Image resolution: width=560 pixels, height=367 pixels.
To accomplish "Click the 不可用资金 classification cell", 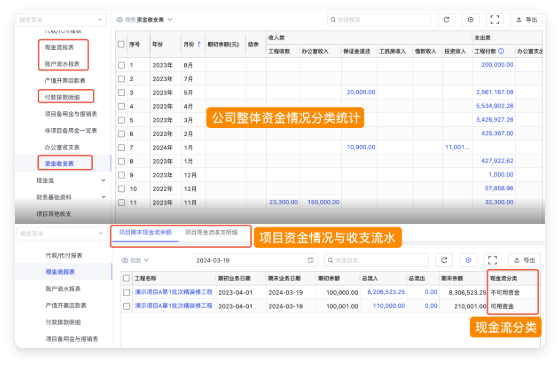I will point(505,292).
